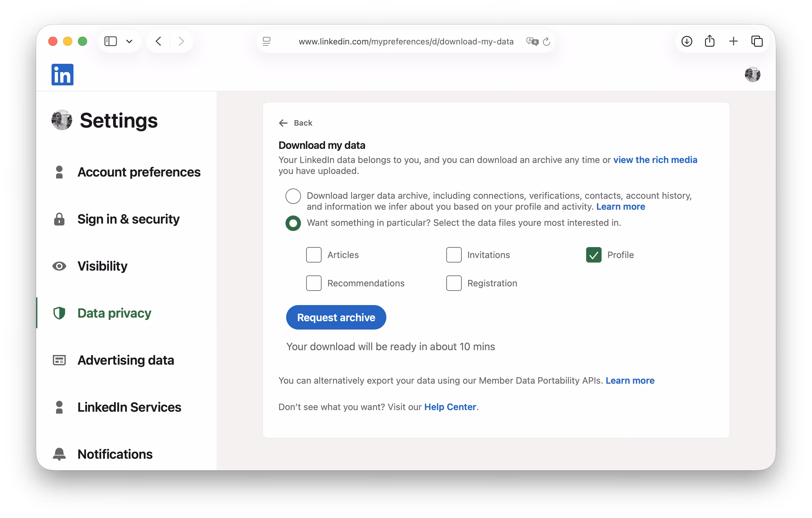Go back to the previous page in Safari
Image resolution: width=812 pixels, height=518 pixels.
159,42
